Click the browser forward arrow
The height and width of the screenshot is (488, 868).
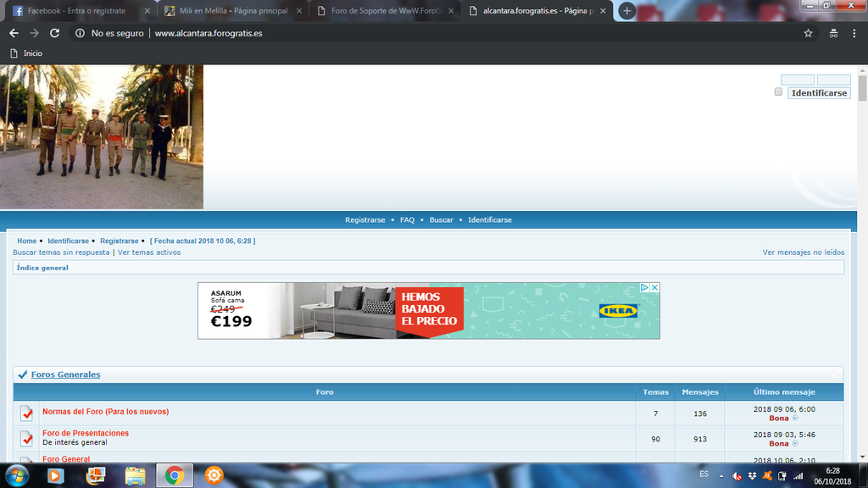[34, 33]
